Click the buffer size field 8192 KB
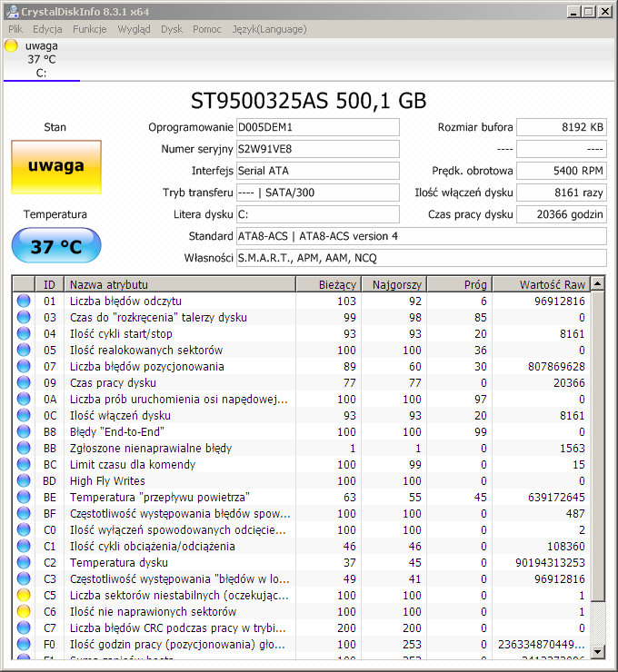618x672 pixels. (x=562, y=127)
